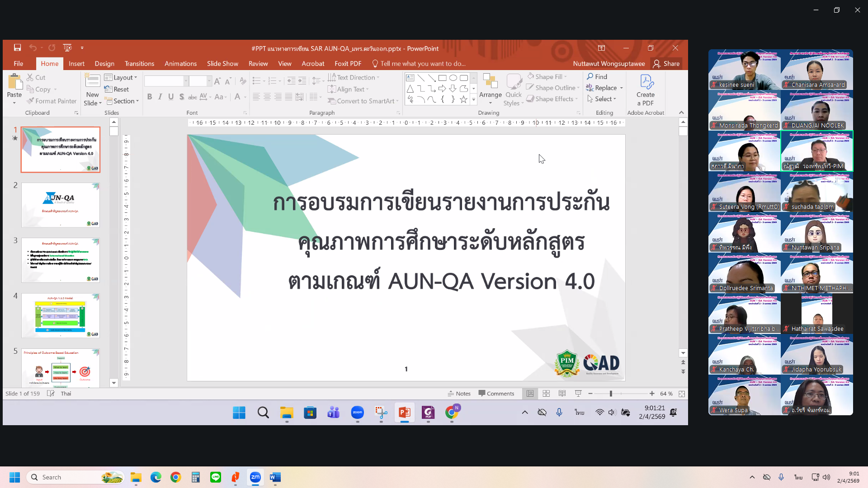
Task: Click Replace in the Editing group
Action: pyautogui.click(x=604, y=88)
